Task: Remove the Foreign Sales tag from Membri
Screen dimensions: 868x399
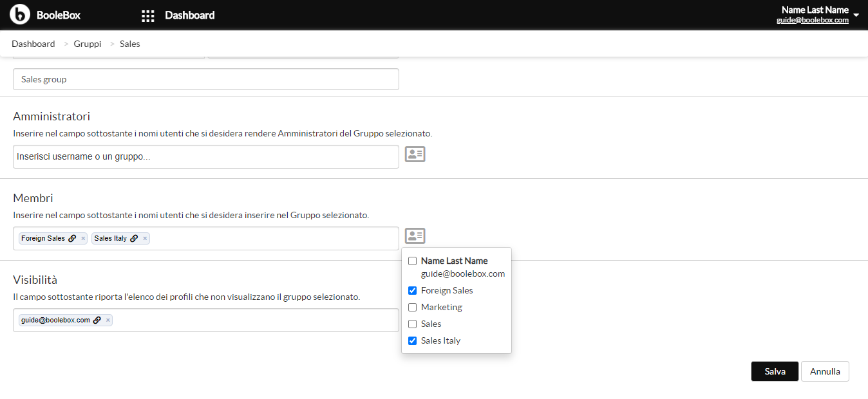Action: [x=83, y=239]
